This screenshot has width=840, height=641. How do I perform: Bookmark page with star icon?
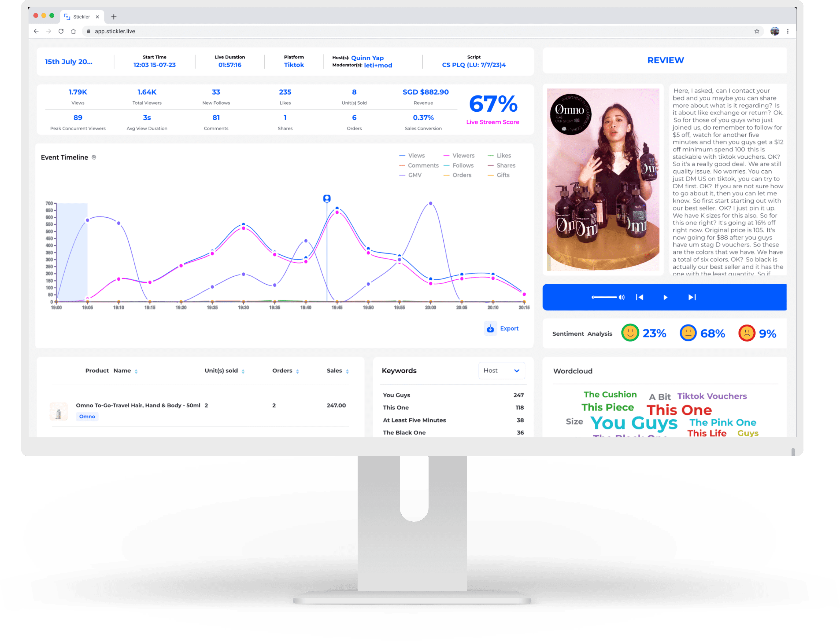757,31
